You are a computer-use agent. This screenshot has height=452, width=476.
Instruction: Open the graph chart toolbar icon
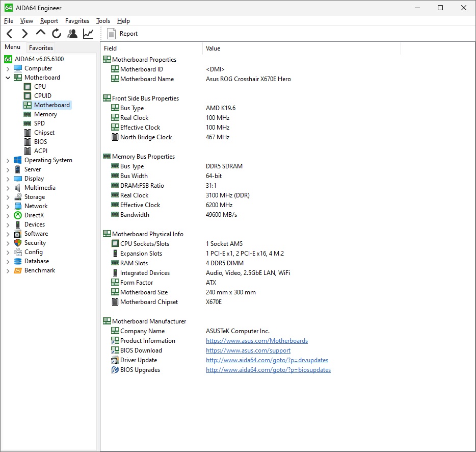[x=88, y=34]
